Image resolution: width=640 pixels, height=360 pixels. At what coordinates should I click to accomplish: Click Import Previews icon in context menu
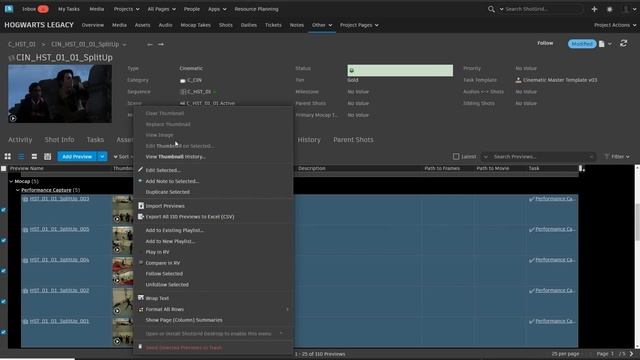[x=141, y=206]
